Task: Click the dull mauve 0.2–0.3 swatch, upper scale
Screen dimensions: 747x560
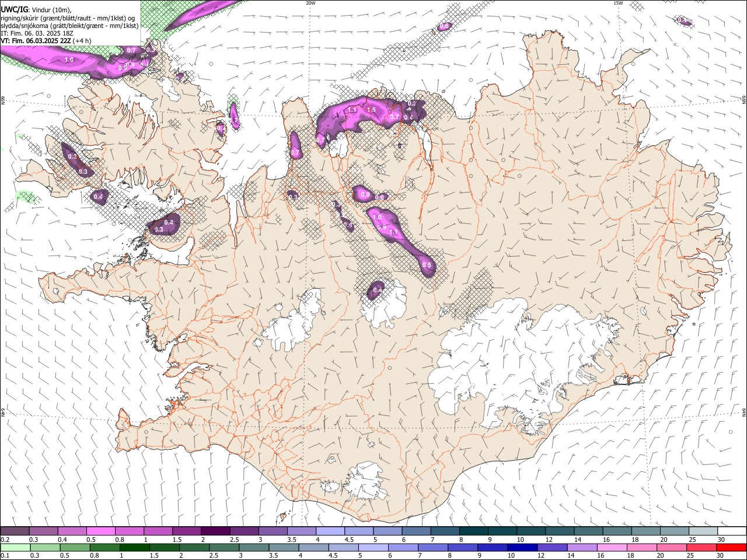Action: (x=15, y=531)
